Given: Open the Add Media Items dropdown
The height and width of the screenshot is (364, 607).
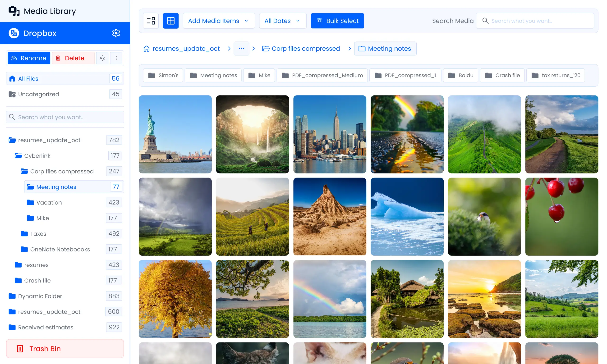Looking at the screenshot, I should coord(219,21).
